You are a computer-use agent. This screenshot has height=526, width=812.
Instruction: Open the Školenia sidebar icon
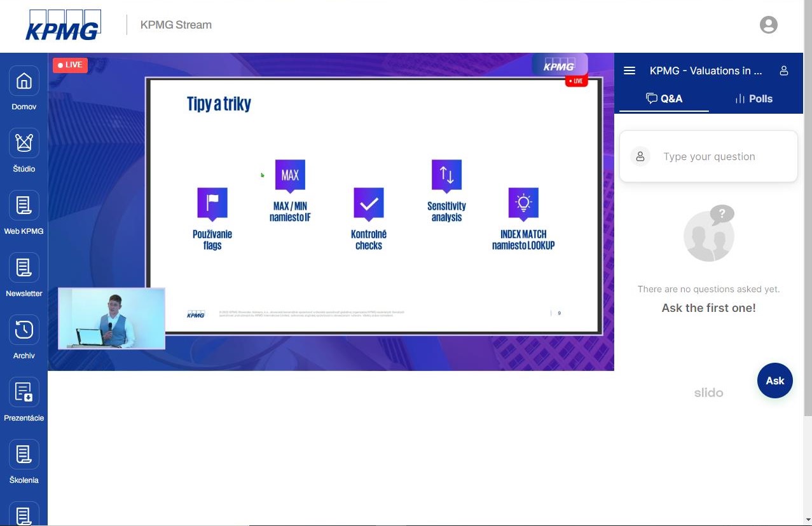[24, 454]
